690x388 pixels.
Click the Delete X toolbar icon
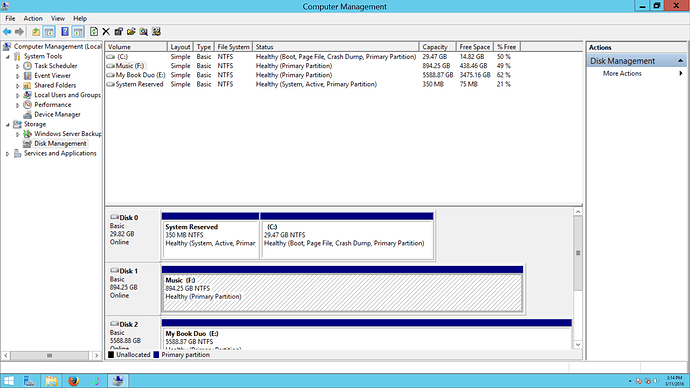tap(106, 32)
